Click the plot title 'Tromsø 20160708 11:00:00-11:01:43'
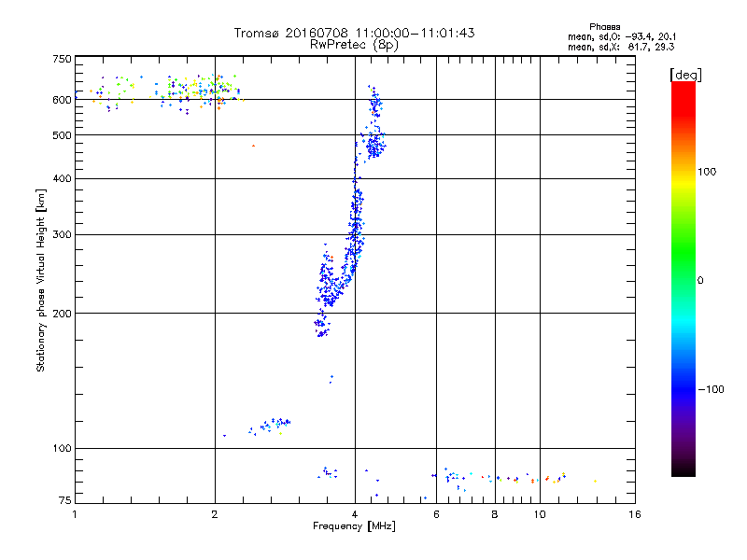This screenshot has height=560, width=747. point(354,33)
